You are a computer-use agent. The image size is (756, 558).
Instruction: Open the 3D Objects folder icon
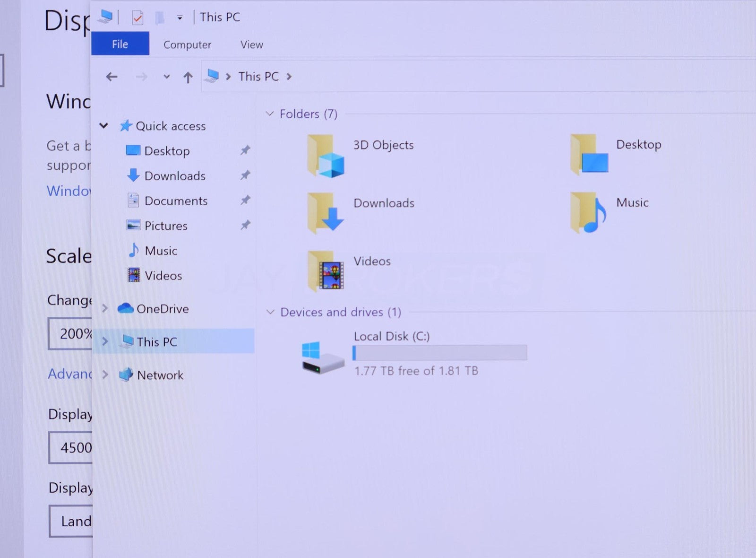326,156
